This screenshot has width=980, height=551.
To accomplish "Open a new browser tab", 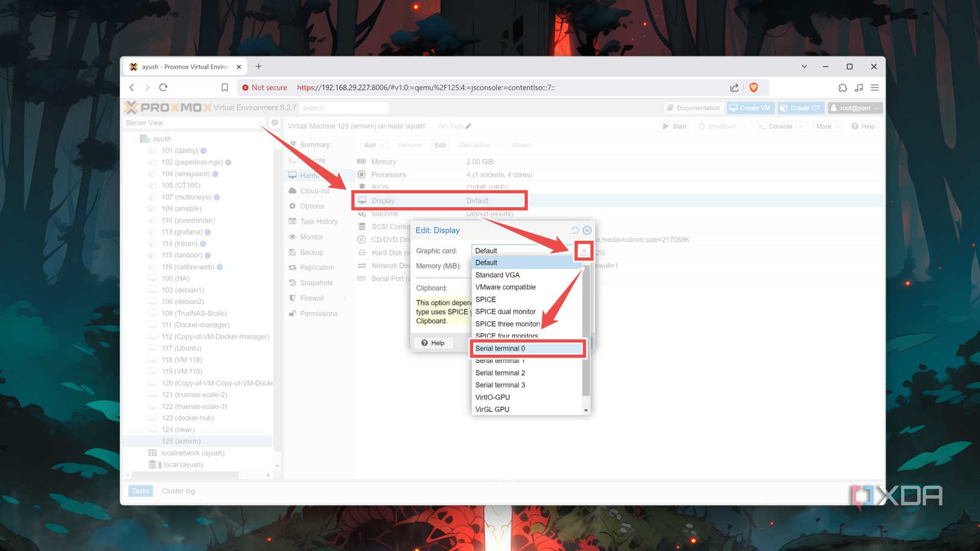I will click(x=258, y=66).
